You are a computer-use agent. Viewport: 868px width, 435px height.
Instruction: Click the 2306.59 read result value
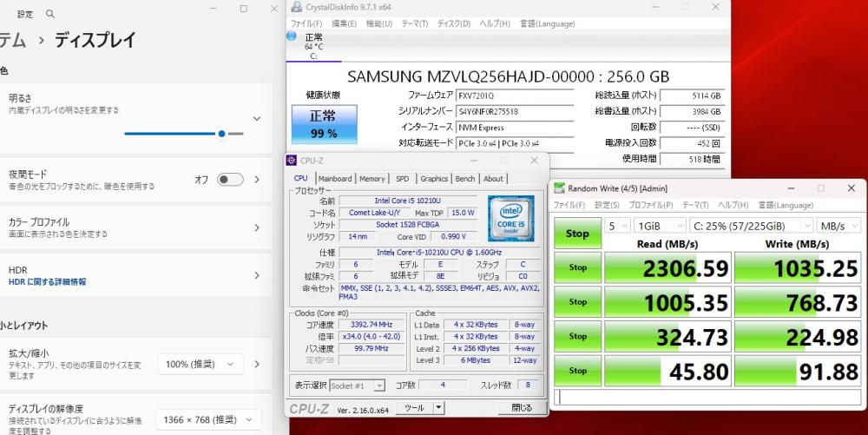coord(668,268)
